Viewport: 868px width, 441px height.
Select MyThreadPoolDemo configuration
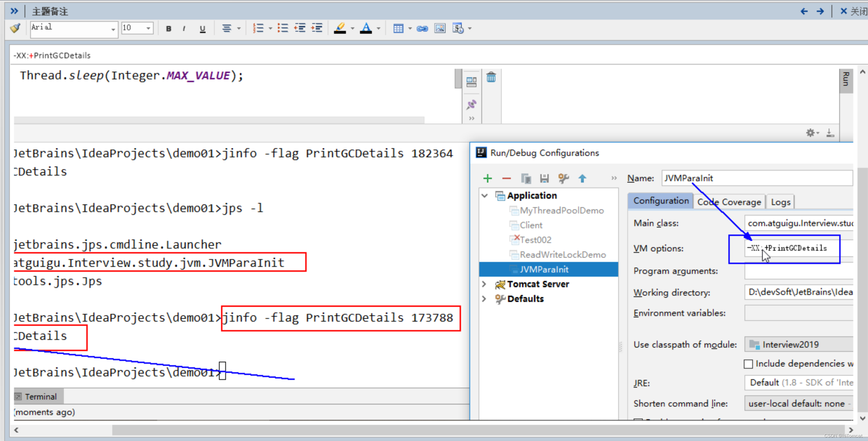click(x=561, y=211)
